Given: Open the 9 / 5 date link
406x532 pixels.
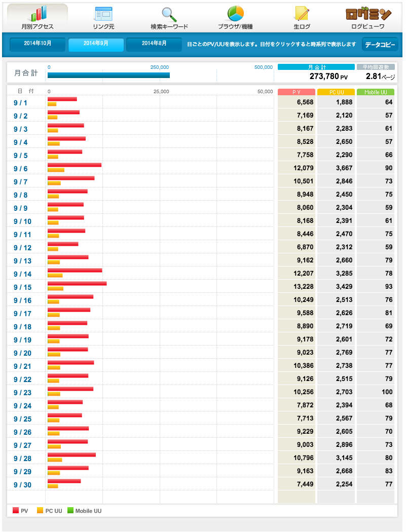Looking at the screenshot, I should 20,156.
